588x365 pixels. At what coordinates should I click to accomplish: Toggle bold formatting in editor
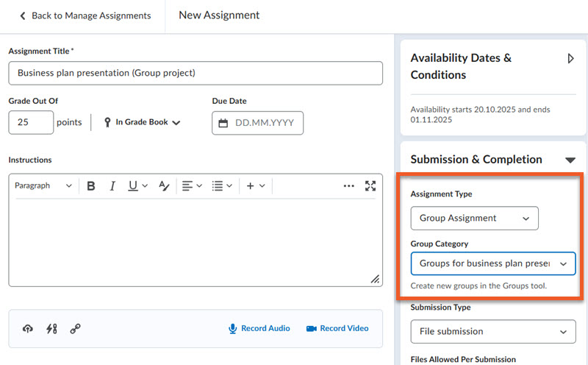click(x=91, y=186)
